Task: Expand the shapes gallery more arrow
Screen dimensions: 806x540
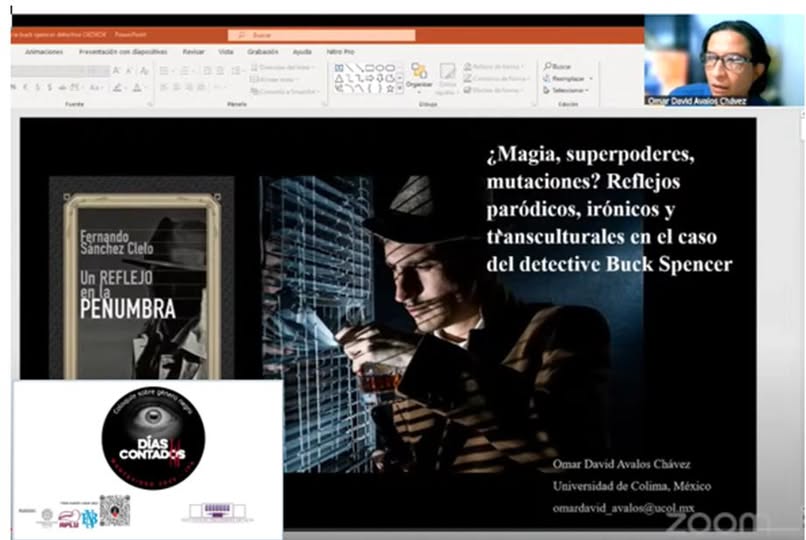Action: 400,88
